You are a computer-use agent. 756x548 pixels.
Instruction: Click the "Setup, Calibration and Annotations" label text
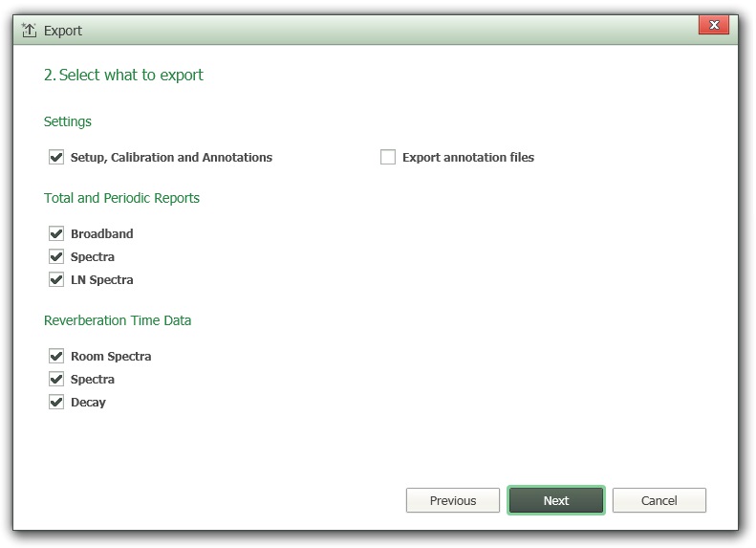tap(171, 158)
